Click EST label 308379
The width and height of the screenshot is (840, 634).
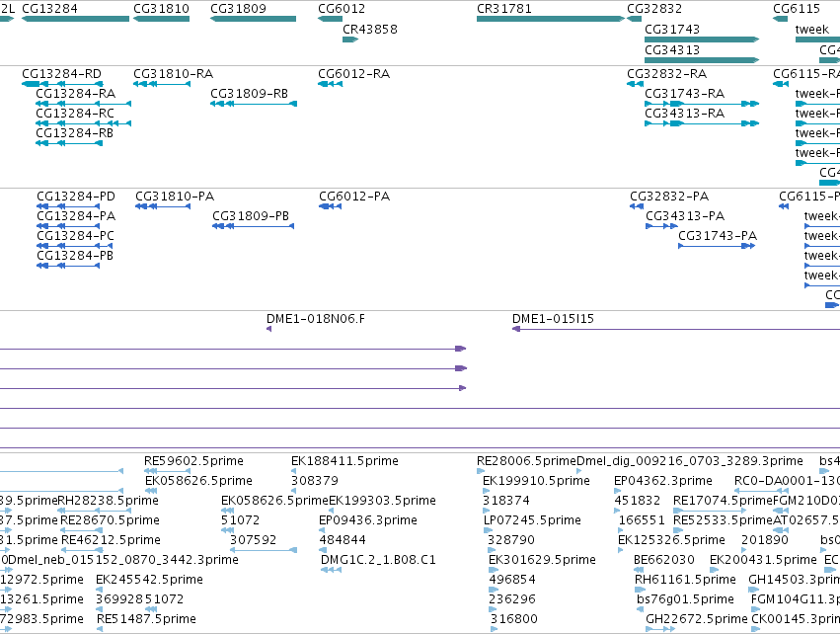tap(315, 481)
